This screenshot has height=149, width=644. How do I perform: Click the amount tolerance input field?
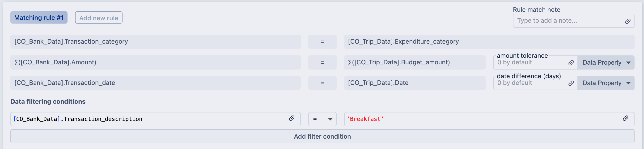click(530, 63)
